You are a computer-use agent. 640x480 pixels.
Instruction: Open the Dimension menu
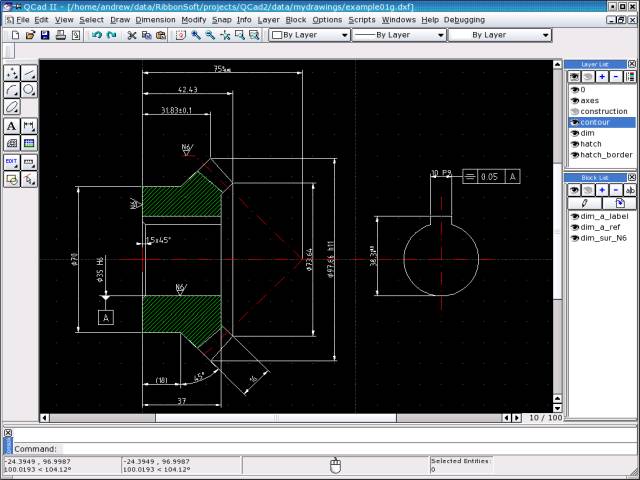(x=155, y=20)
